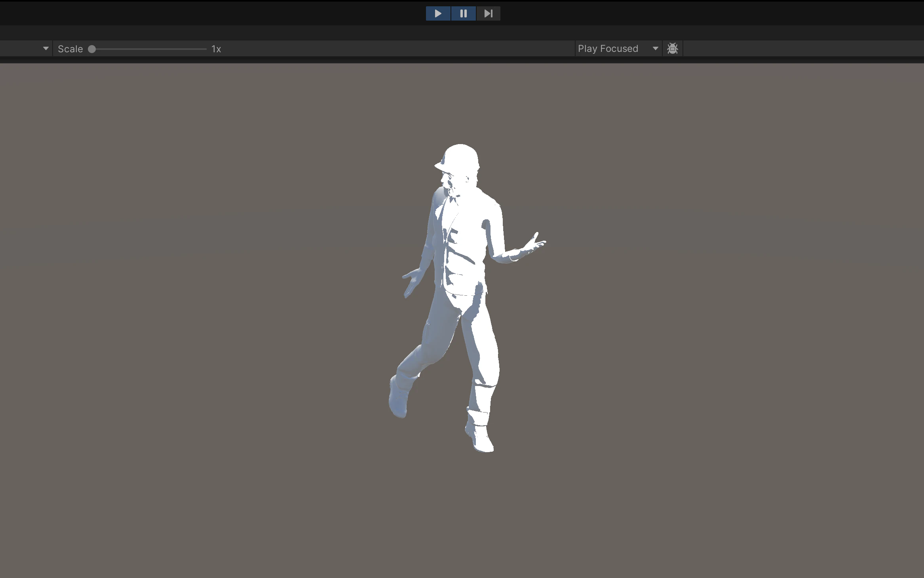This screenshot has width=924, height=578.
Task: Click the Scale slider handle
Action: [92, 49]
